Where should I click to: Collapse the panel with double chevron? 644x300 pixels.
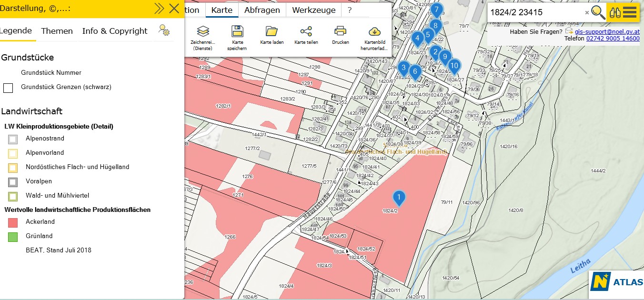(x=159, y=9)
